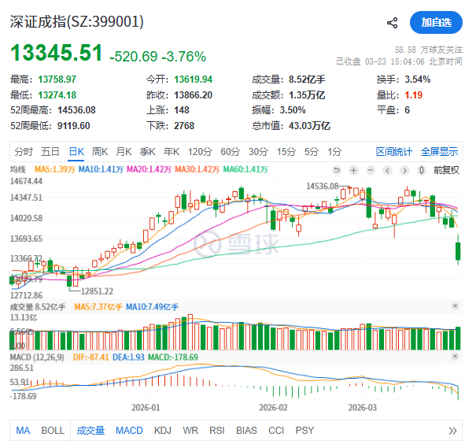Click the 总市值 value 43.03万亿
The image size is (476, 448).
click(309, 126)
